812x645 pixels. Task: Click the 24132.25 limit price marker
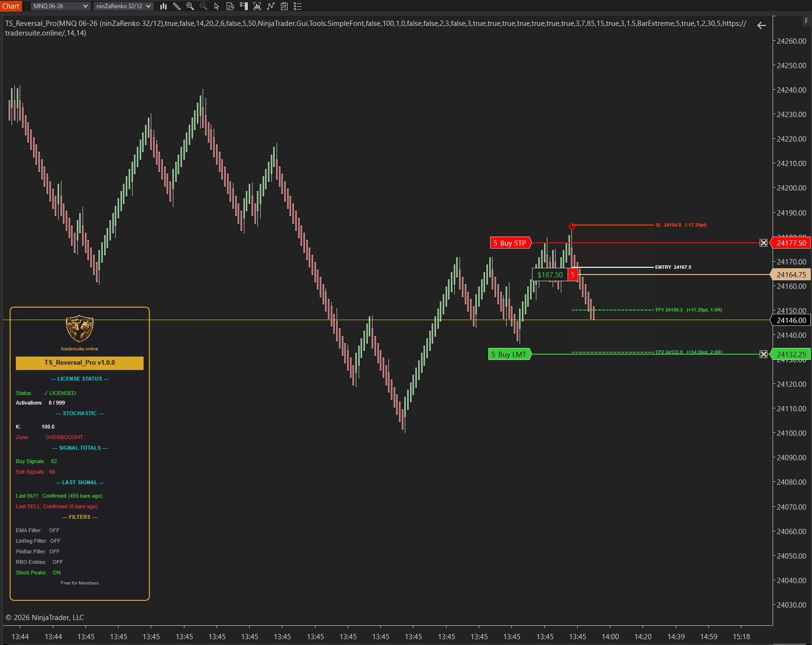pos(790,354)
